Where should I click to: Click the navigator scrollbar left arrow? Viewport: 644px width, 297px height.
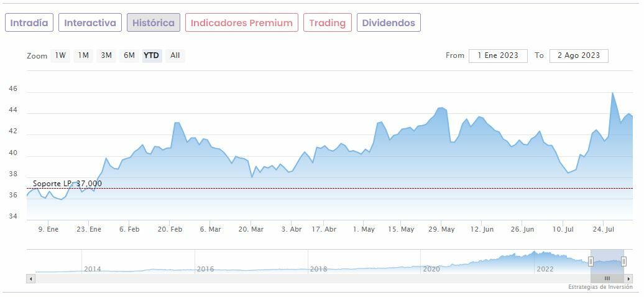coord(30,279)
